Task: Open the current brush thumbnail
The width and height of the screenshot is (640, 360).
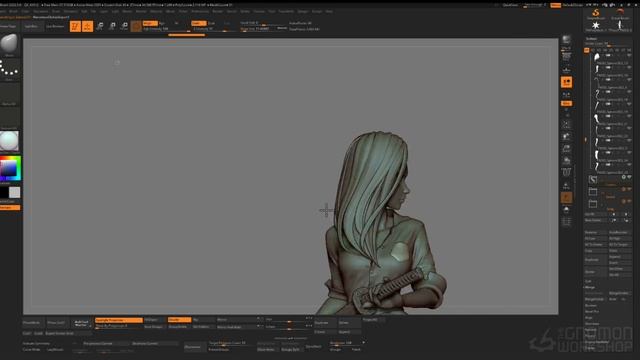Action: [9, 44]
